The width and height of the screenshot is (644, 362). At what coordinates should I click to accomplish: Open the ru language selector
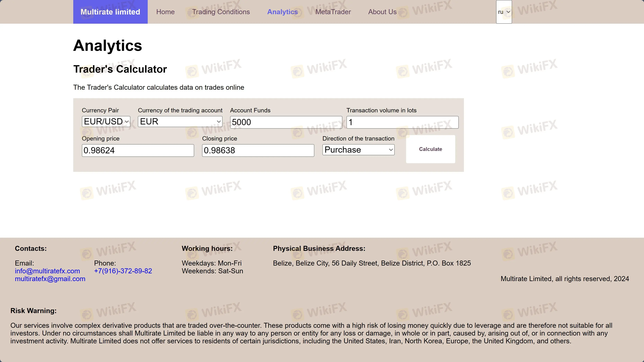[x=504, y=12]
